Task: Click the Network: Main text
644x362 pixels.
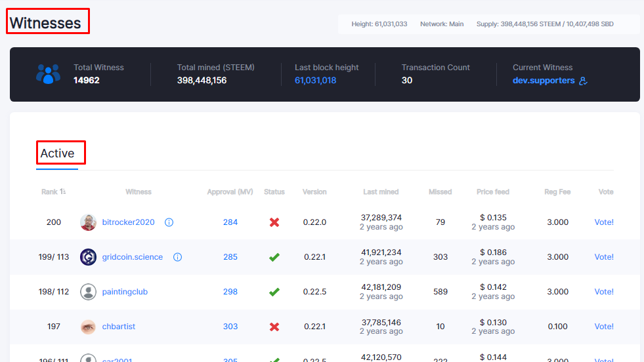Action: pos(442,24)
